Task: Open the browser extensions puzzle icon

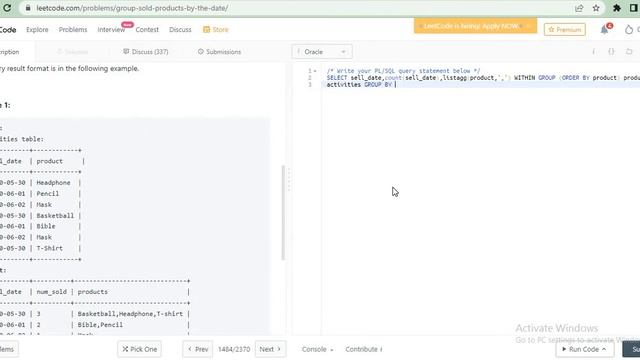Action: point(617,8)
